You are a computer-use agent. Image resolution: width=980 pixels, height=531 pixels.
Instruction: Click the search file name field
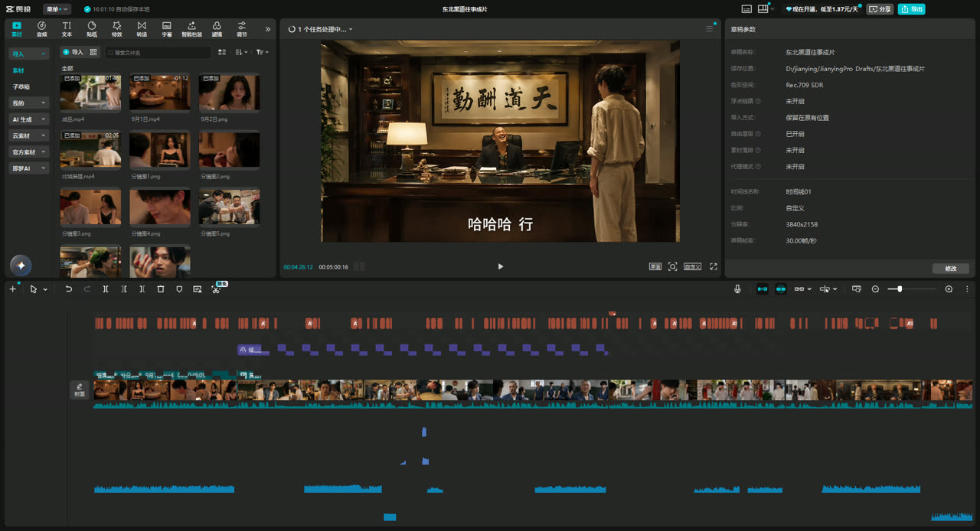tap(158, 53)
